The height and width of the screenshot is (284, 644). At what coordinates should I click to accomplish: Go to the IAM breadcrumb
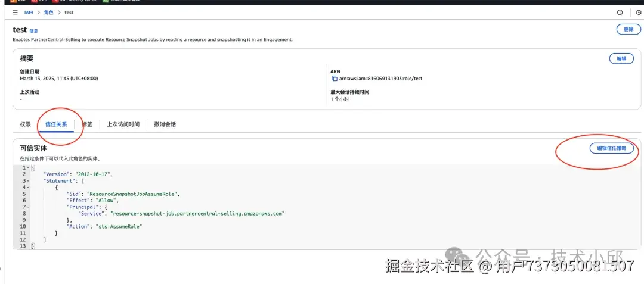click(29, 13)
